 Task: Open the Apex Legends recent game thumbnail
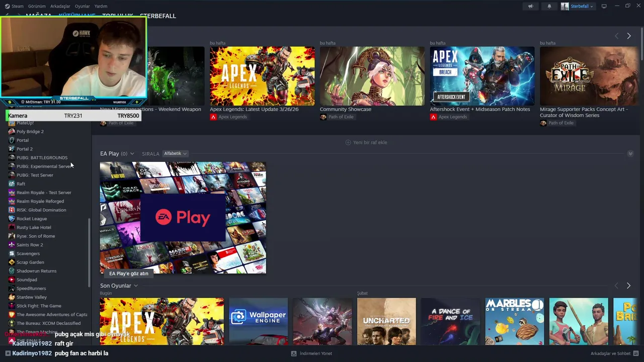click(162, 321)
